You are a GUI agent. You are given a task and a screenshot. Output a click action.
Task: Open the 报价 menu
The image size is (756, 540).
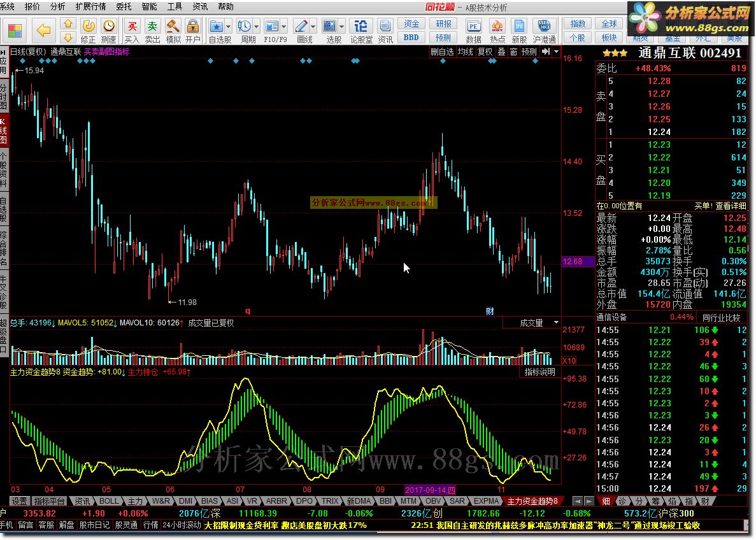coord(32,6)
